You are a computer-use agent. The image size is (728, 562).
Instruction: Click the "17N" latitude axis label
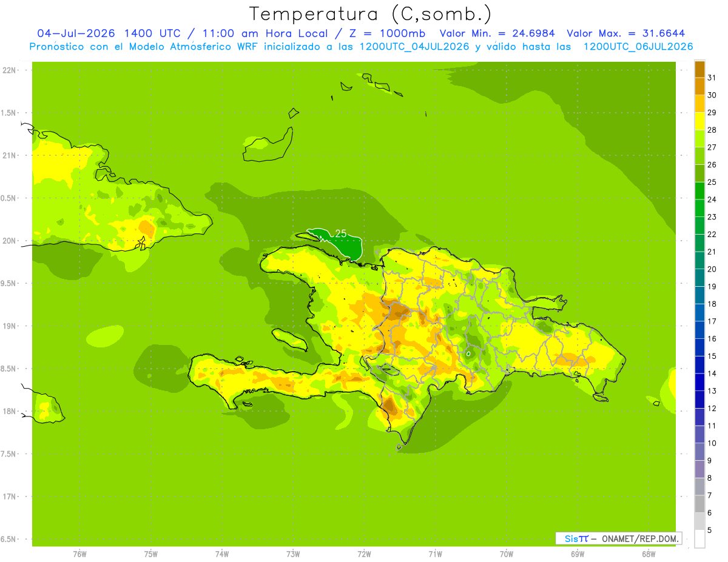coord(8,497)
